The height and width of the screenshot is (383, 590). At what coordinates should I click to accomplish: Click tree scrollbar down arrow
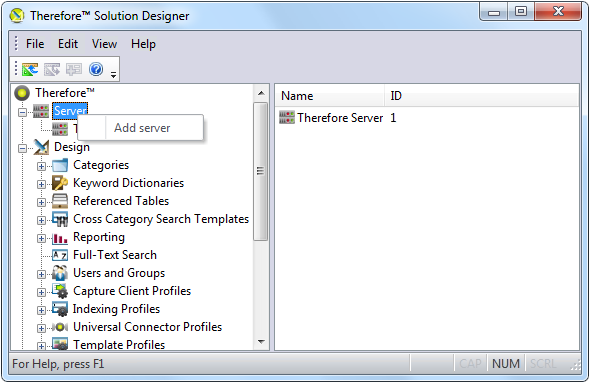(261, 342)
